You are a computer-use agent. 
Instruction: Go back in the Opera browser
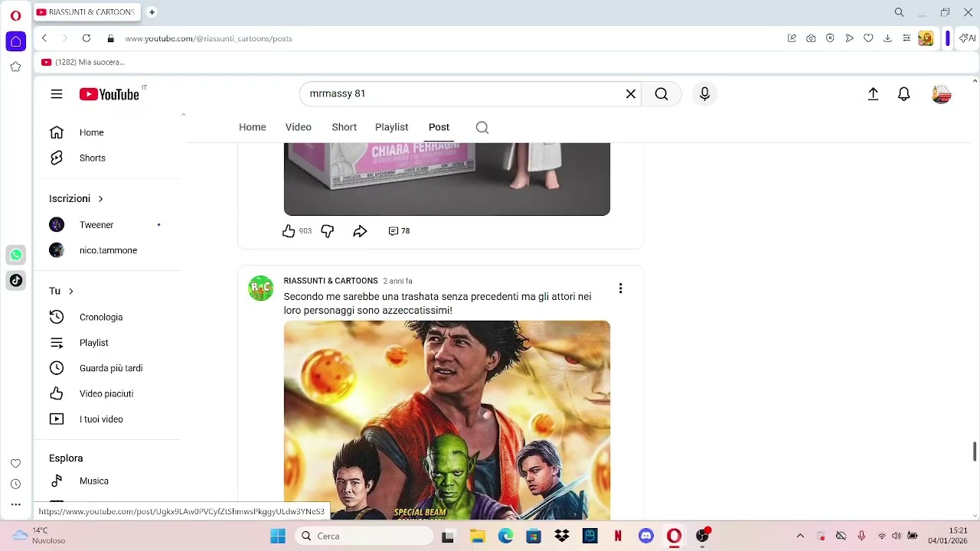(44, 38)
